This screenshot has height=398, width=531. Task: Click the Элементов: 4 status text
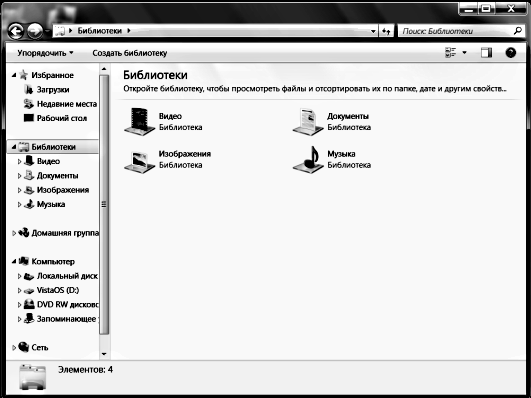click(85, 369)
